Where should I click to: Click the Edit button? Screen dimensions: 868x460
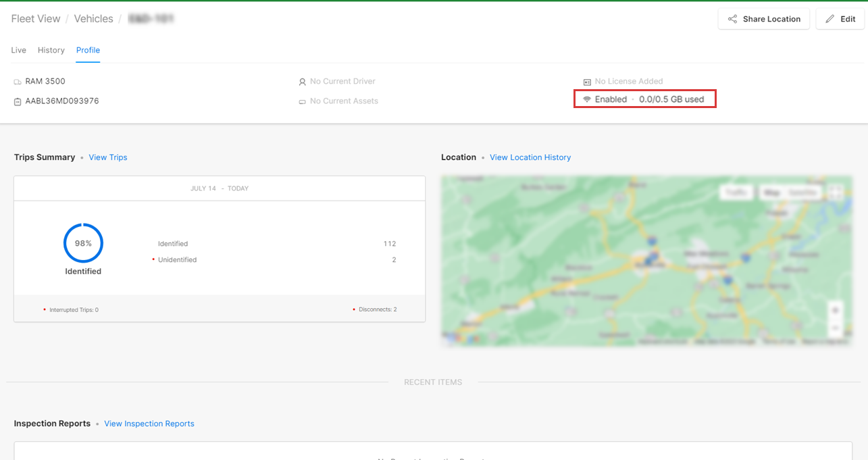pyautogui.click(x=840, y=19)
